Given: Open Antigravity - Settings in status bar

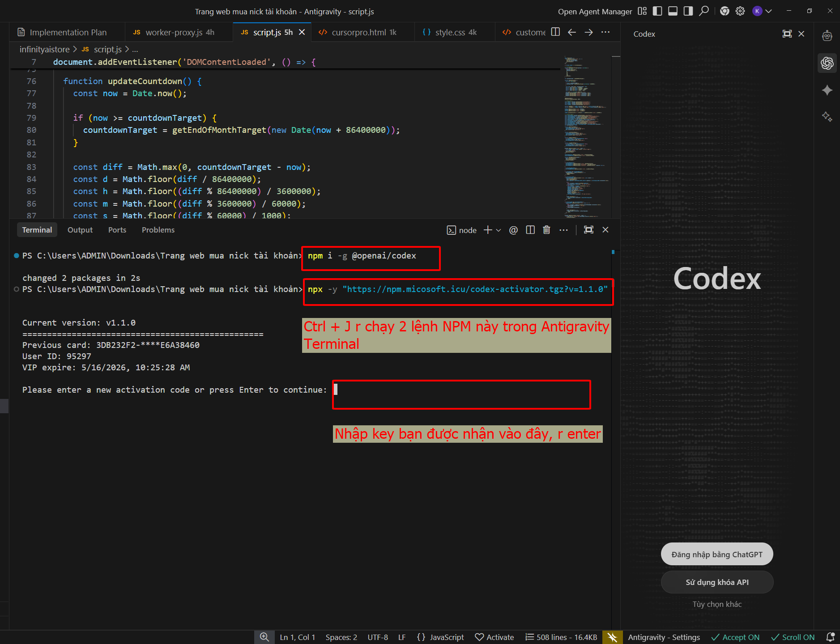Looking at the screenshot, I should click(664, 637).
